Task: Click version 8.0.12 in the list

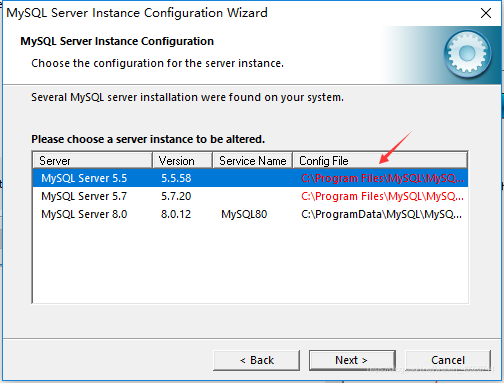Action: point(176,214)
